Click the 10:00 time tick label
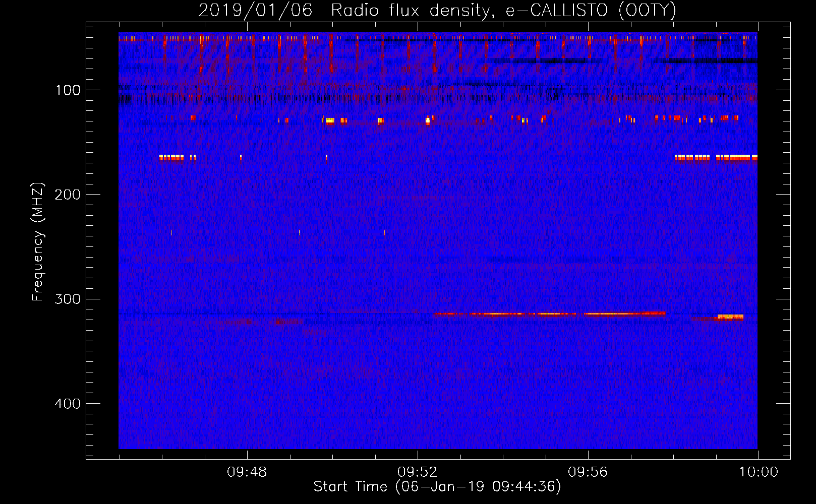The image size is (816, 504). tap(759, 472)
